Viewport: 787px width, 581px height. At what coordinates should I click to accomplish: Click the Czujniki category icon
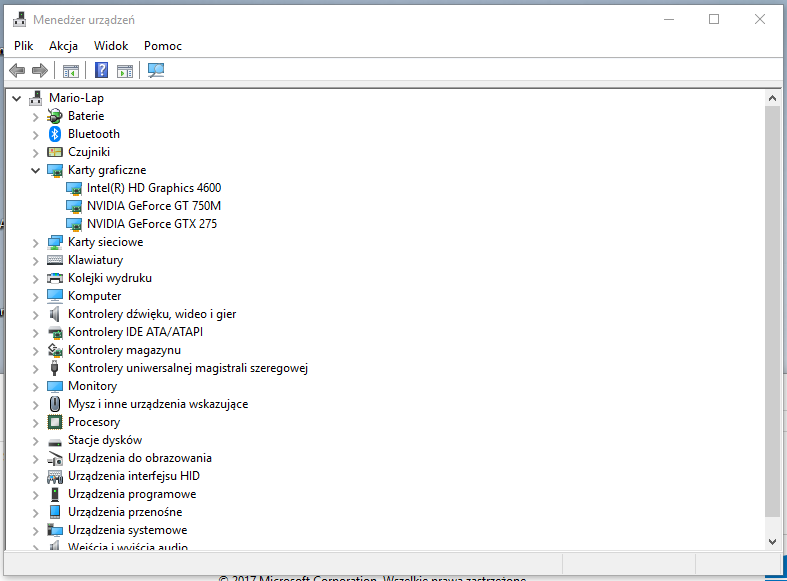(55, 152)
